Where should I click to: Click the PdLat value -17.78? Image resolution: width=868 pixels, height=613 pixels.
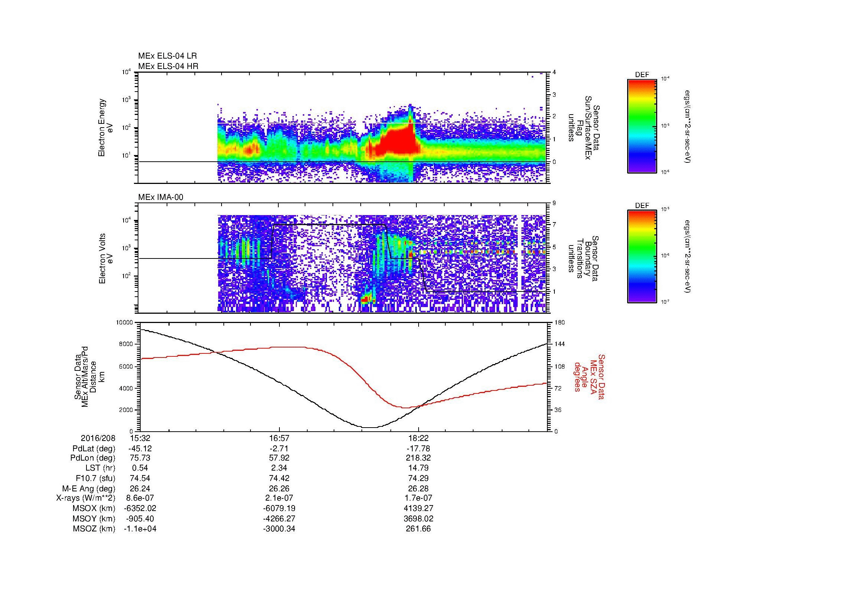[418, 449]
